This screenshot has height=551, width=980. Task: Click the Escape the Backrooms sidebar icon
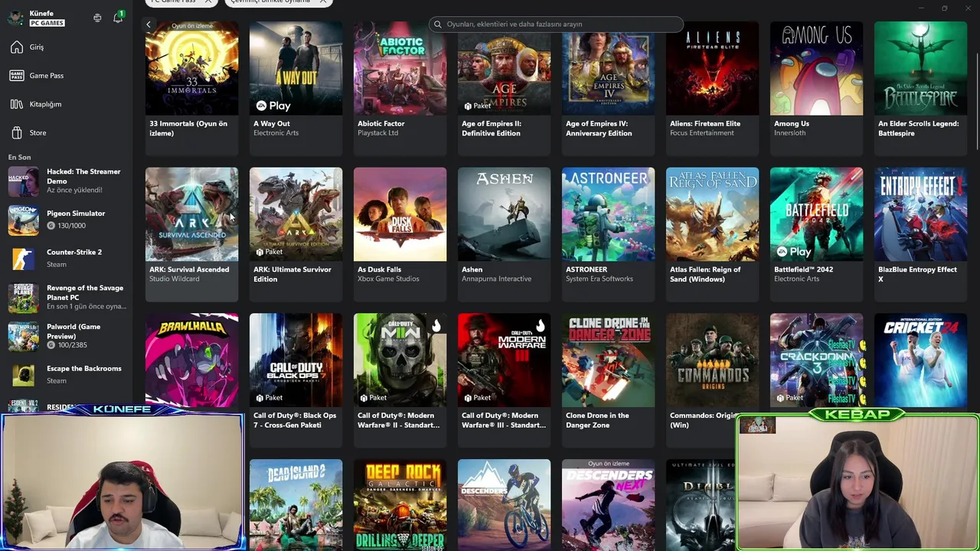23,374
